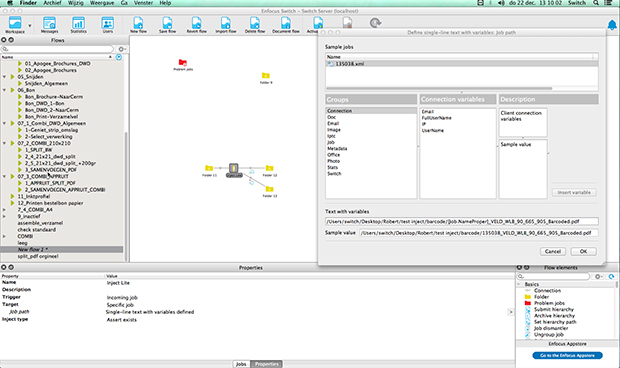The width and height of the screenshot is (620, 368).
Task: Click the Sample jobs horizontal scrollbar
Action: click(439, 89)
